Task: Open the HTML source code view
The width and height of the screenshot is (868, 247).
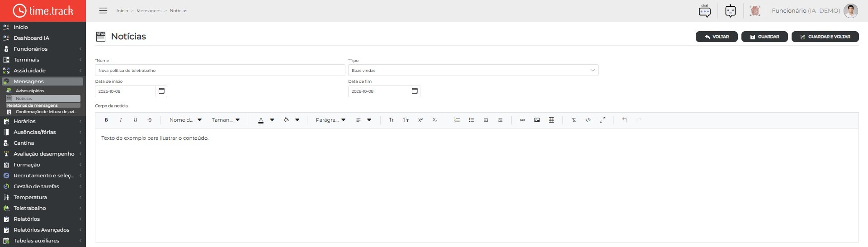Action: point(588,120)
